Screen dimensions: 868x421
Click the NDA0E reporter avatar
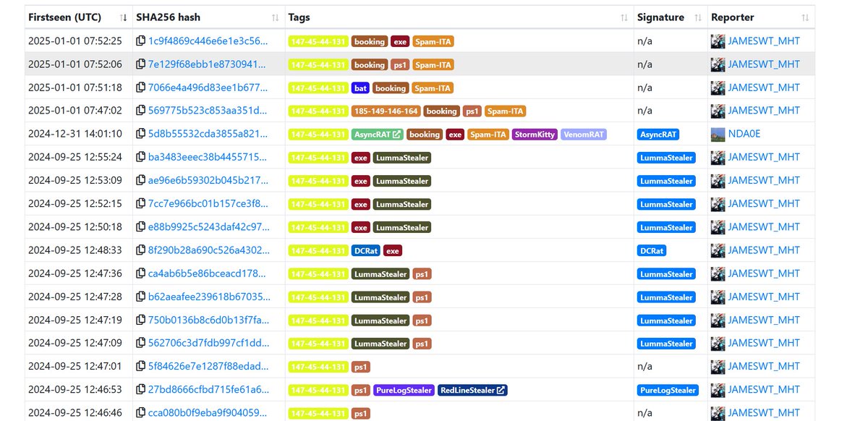click(x=718, y=134)
